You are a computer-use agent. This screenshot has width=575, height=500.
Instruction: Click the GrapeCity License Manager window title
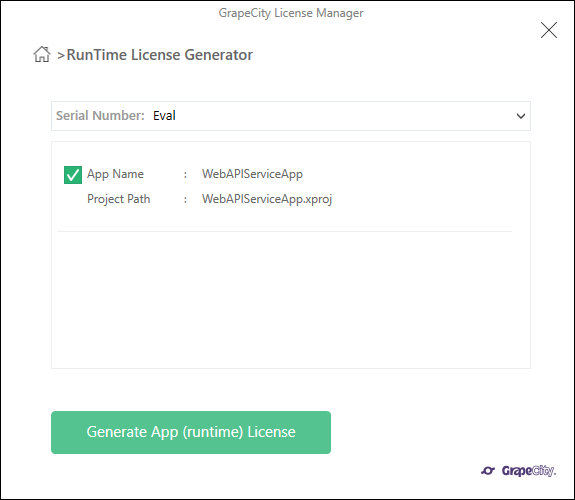pyautogui.click(x=291, y=13)
